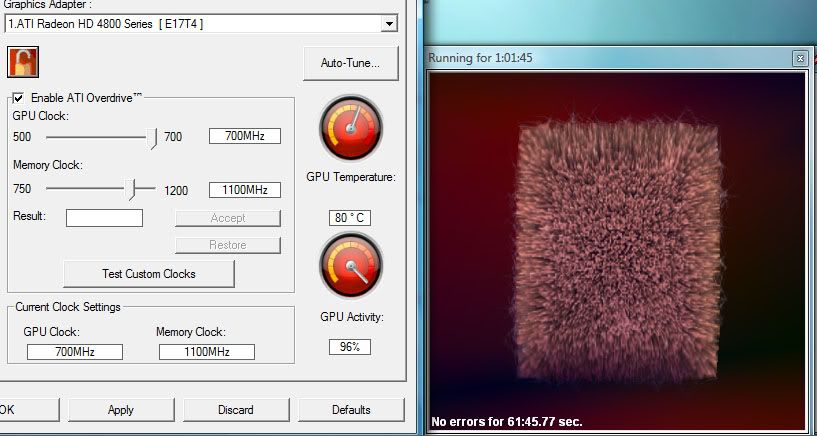Open the Graphics Adapter dropdown

(389, 23)
